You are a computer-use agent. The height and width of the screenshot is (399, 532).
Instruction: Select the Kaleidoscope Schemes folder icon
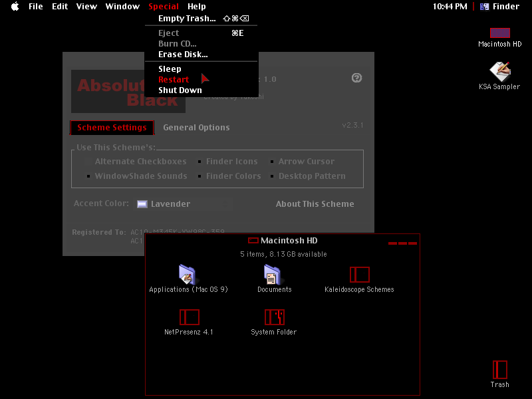[359, 275]
